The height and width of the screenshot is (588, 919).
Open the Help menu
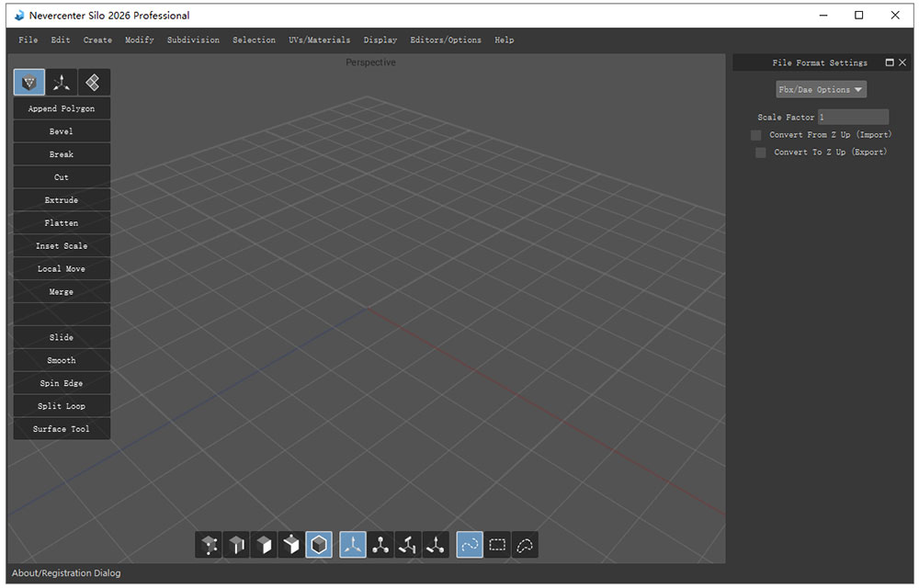coord(504,40)
